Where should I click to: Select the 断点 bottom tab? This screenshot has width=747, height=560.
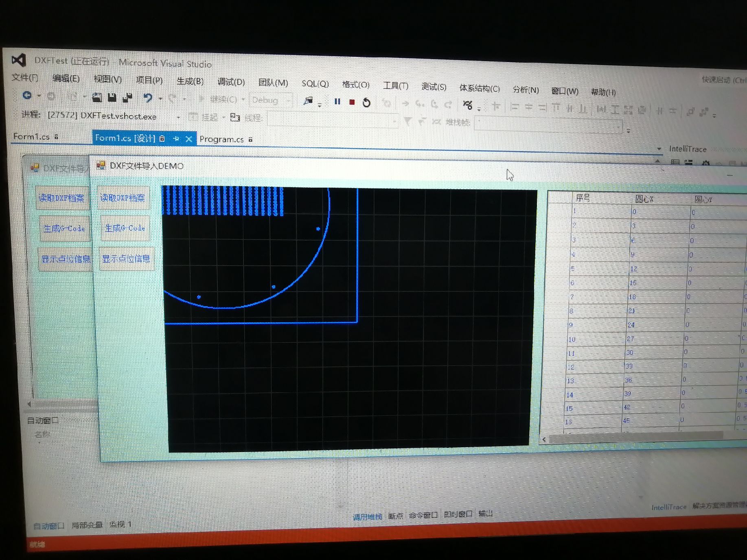(395, 516)
